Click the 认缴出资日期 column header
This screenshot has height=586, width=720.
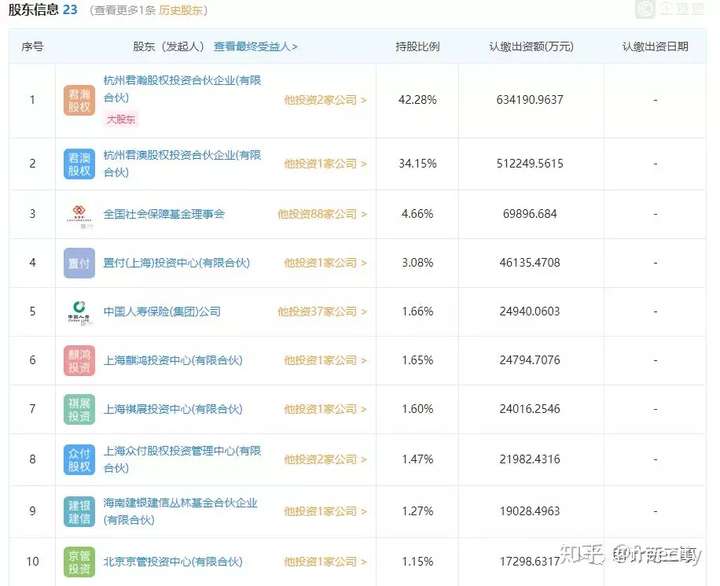[655, 46]
